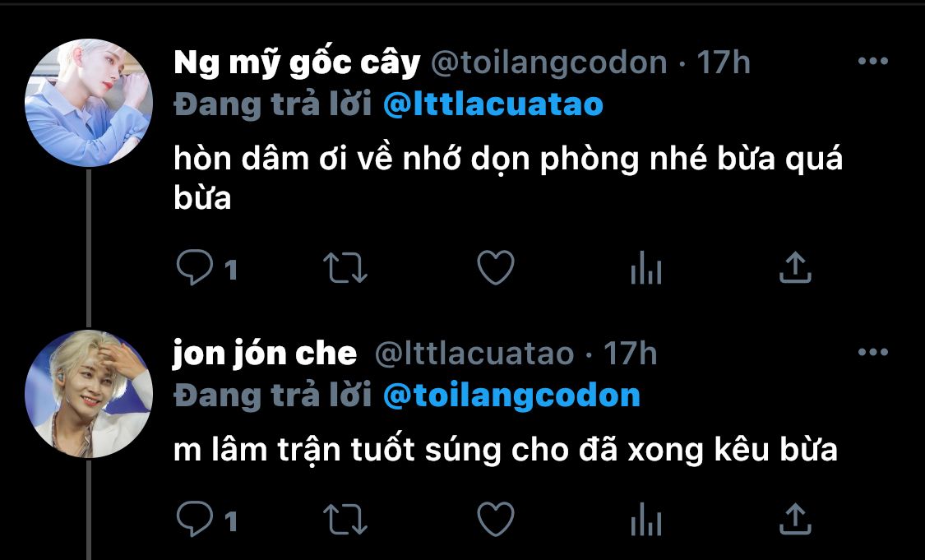Open the tweet text about tuốt súng
This screenshot has width=925, height=560.
coord(506,451)
